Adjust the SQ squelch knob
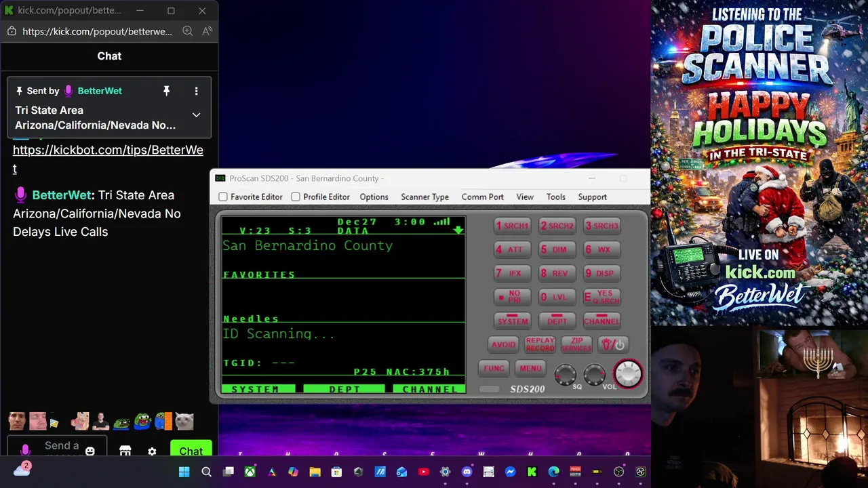Image resolution: width=868 pixels, height=488 pixels. (x=566, y=375)
